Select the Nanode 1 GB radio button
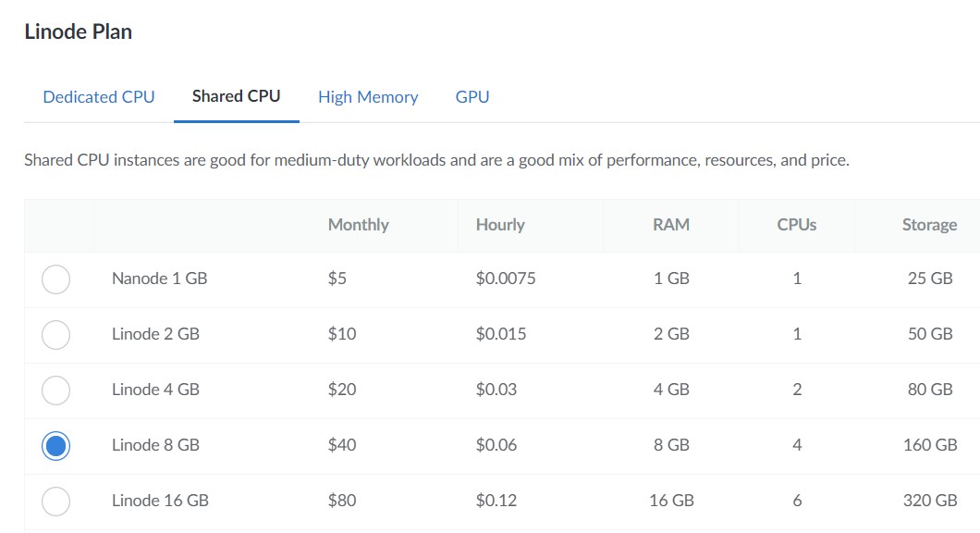The image size is (980, 533). point(55,279)
